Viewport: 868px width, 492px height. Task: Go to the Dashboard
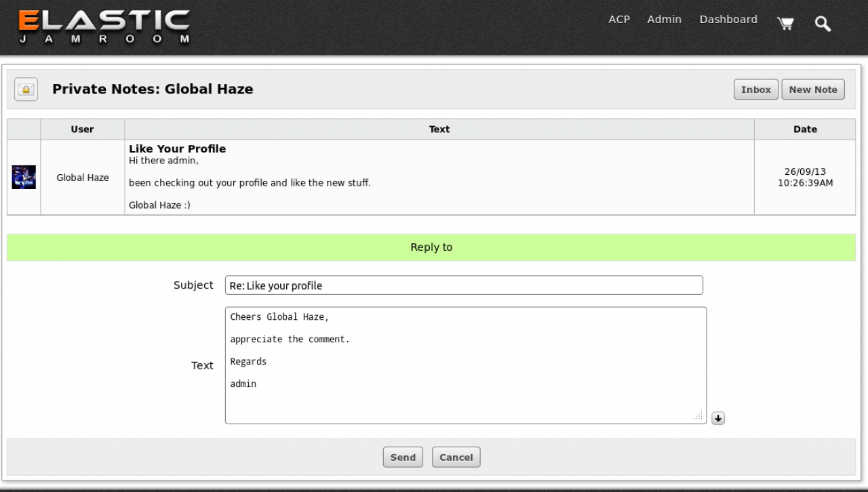(728, 20)
